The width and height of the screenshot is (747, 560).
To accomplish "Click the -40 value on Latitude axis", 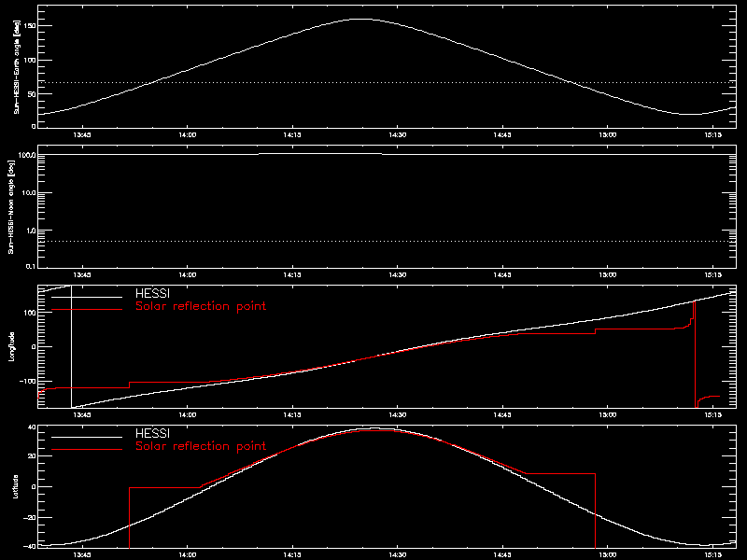I will pos(30,546).
